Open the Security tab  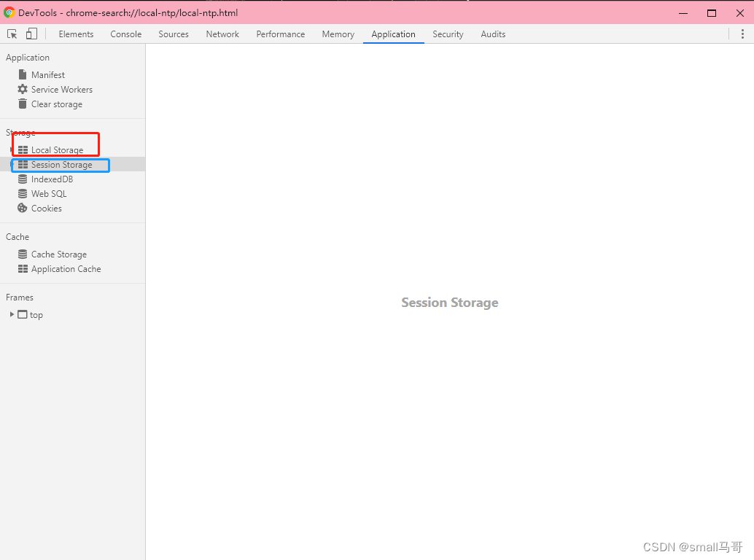click(448, 34)
